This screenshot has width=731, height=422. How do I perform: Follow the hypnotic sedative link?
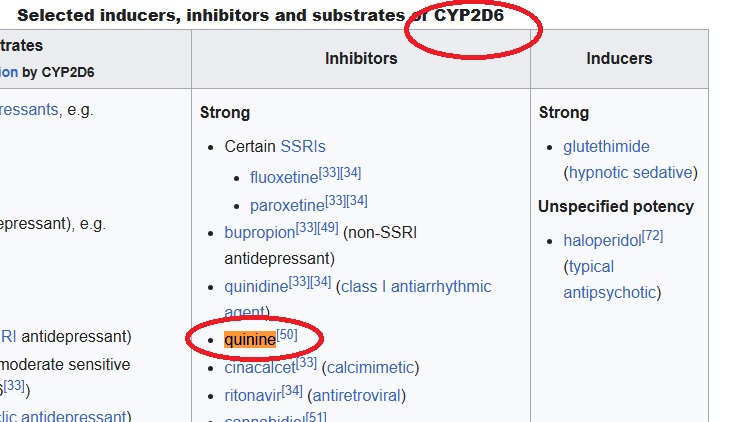[630, 172]
